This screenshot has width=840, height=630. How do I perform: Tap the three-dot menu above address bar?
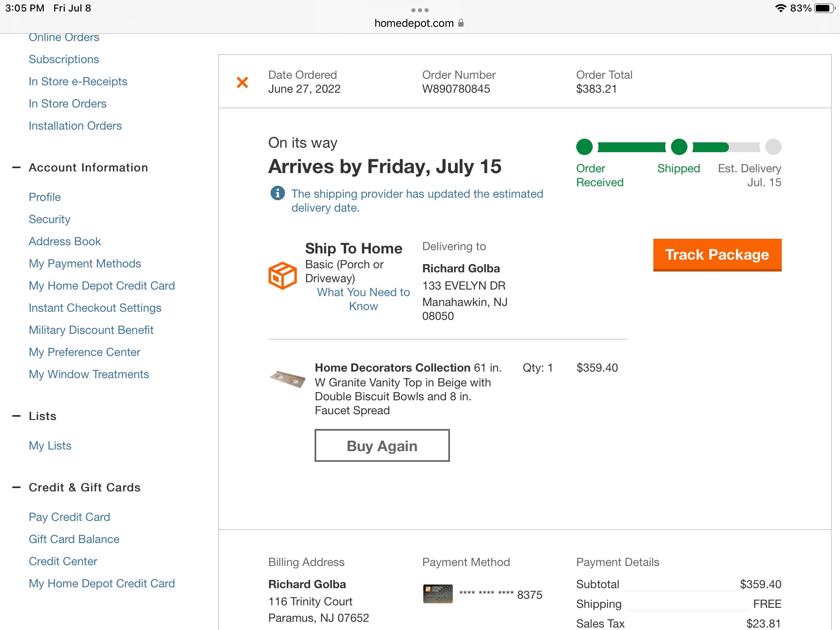pos(420,10)
